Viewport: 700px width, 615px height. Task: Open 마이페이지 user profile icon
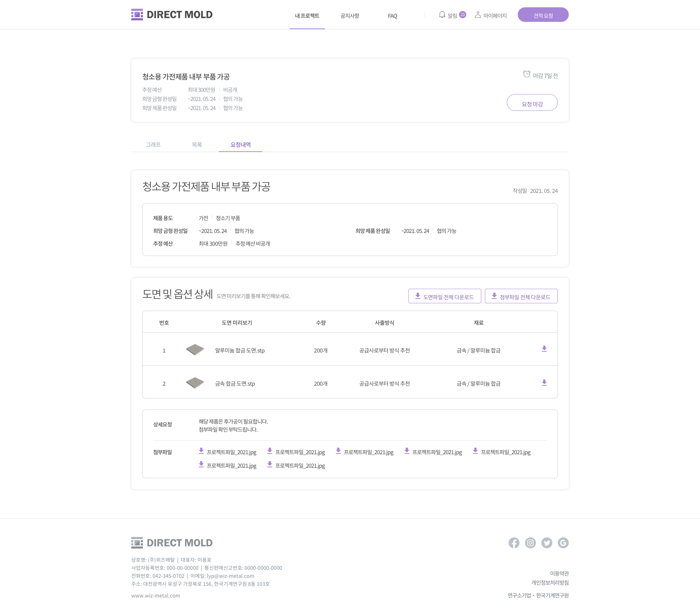pos(478,15)
